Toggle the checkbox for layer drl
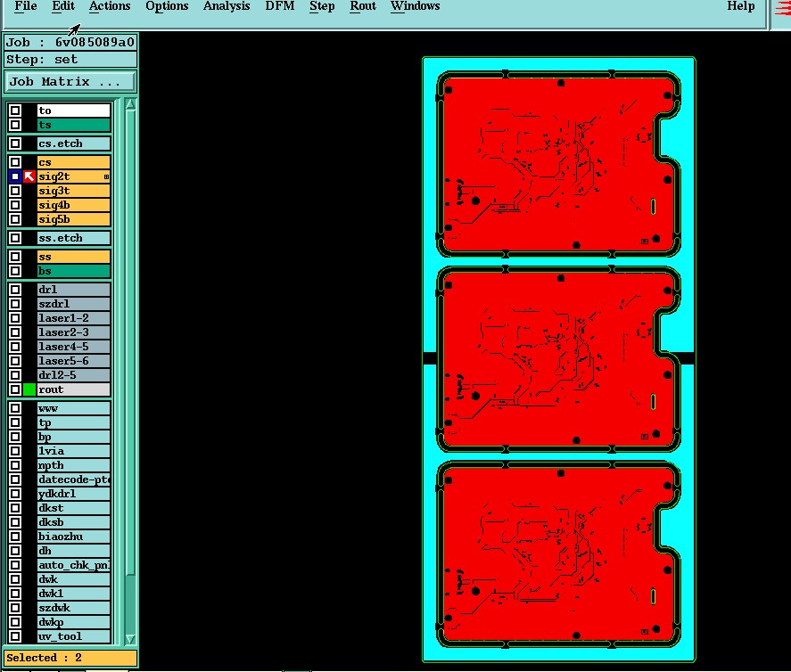 pos(15,290)
